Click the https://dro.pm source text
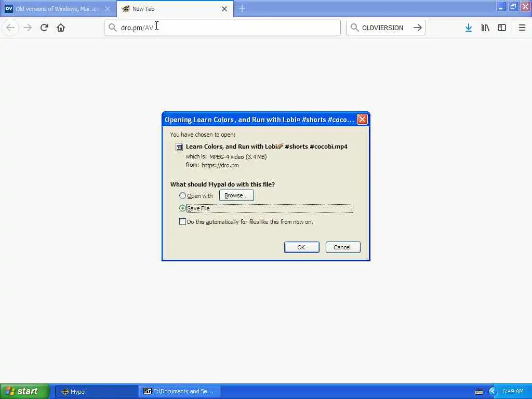Image resolution: width=532 pixels, height=399 pixels. tap(220, 165)
